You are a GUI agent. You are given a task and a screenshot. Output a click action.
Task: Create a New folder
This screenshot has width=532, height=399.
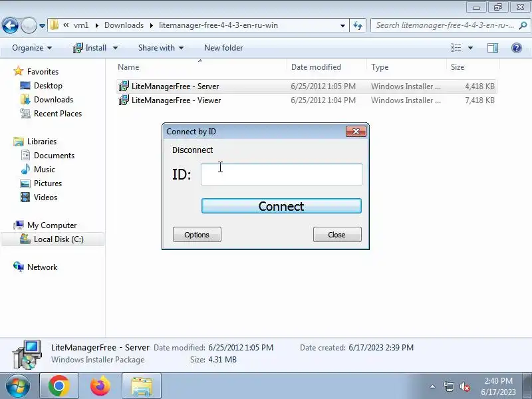click(223, 48)
